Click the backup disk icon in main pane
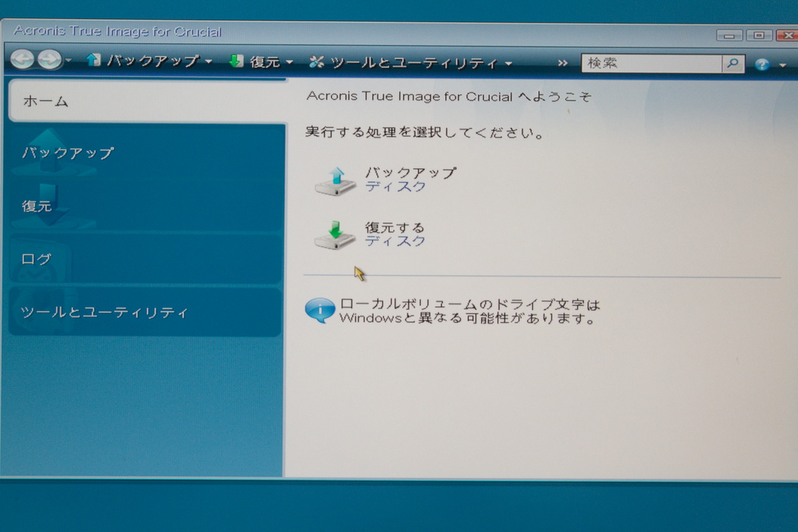Screen dimensions: 798x532 pyautogui.click(x=335, y=181)
